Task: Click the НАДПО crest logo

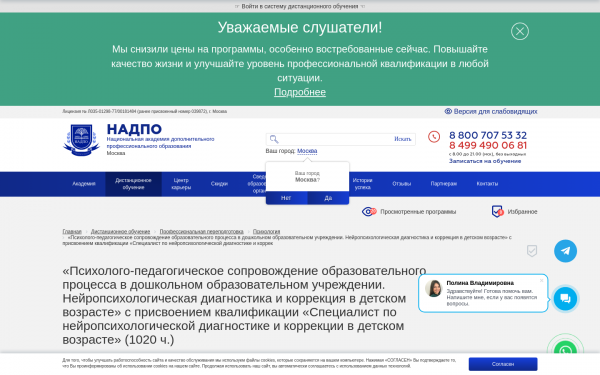Action: point(81,140)
